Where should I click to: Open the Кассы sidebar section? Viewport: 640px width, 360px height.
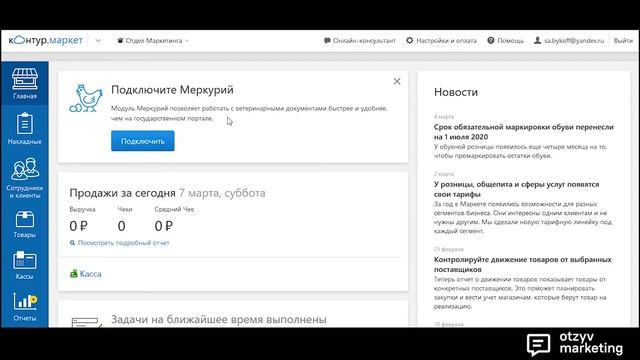click(x=24, y=265)
